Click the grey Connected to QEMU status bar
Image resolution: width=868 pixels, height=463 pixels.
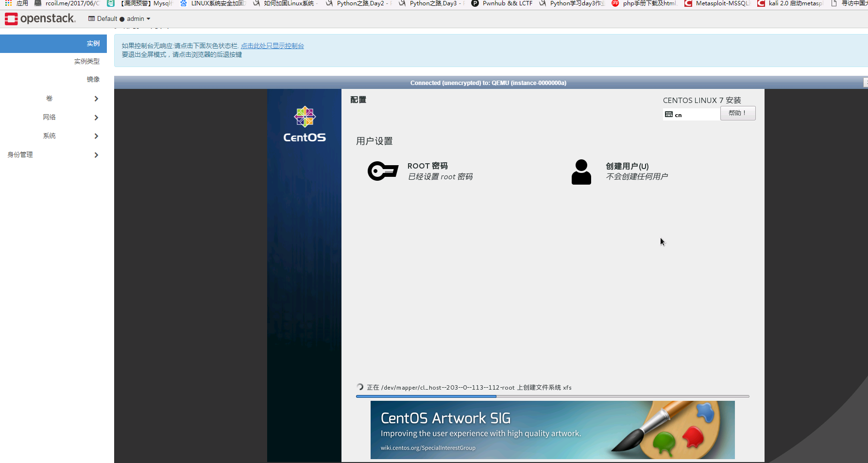pos(488,83)
